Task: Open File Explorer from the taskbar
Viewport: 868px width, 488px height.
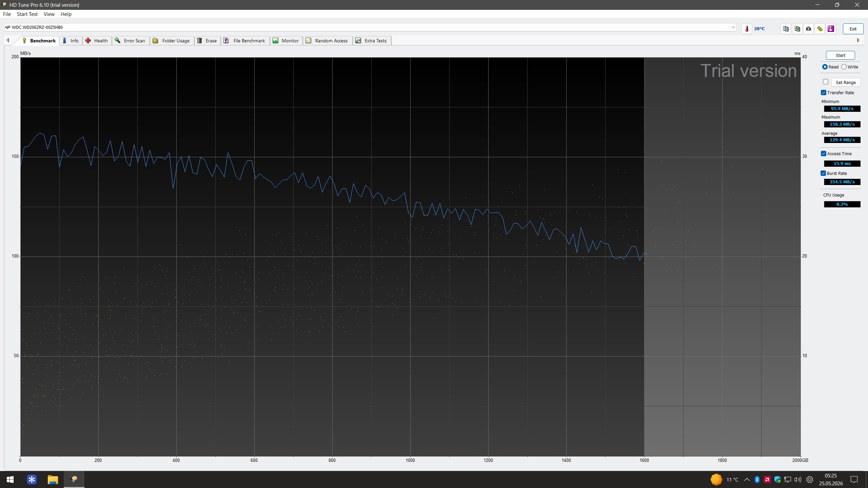Action: click(x=53, y=480)
